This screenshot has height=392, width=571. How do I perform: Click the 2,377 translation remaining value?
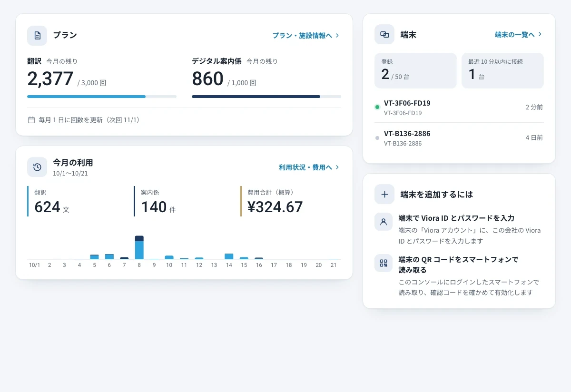(50, 79)
